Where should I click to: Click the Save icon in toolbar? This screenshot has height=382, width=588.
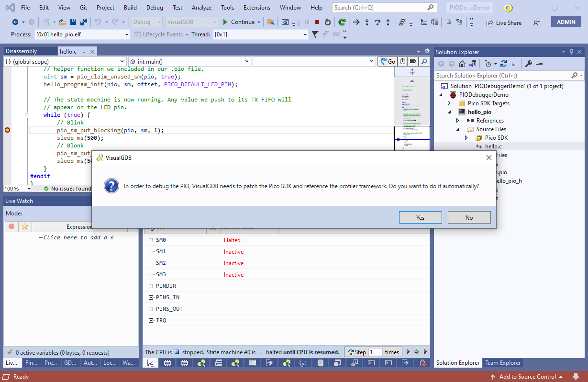pos(73,22)
